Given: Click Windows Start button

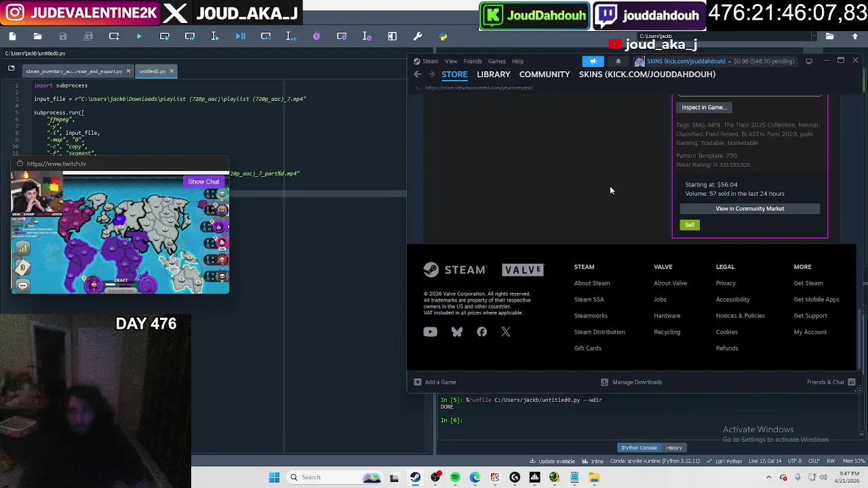Looking at the screenshot, I should [x=274, y=477].
